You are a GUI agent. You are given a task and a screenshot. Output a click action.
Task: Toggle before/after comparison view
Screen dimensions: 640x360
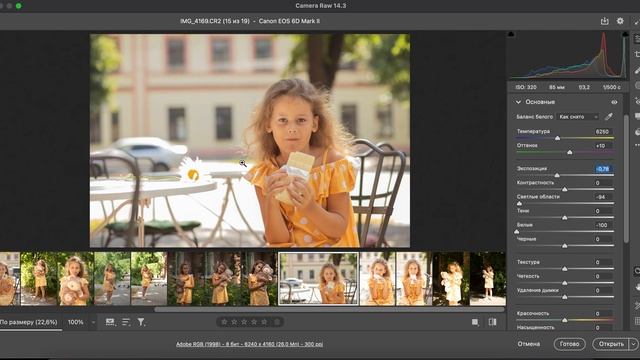pos(493,322)
